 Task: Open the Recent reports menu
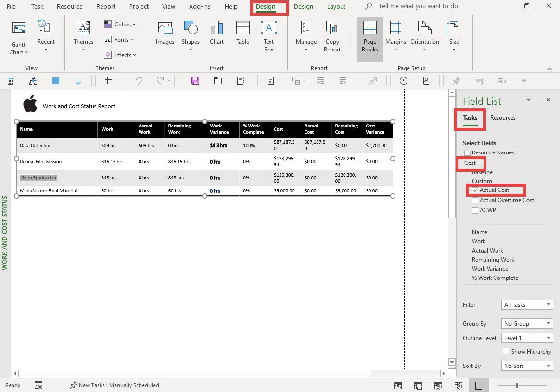tap(46, 36)
